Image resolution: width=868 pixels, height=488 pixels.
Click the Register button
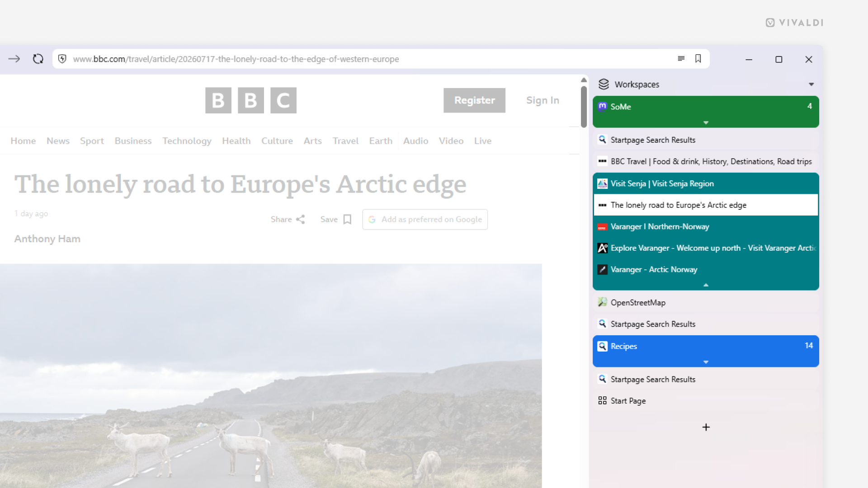coord(474,100)
